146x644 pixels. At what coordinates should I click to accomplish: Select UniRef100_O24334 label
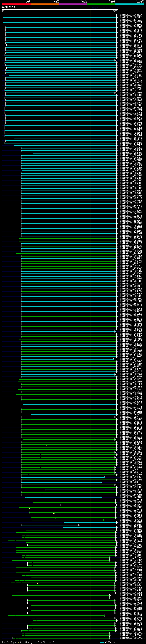point(131,216)
